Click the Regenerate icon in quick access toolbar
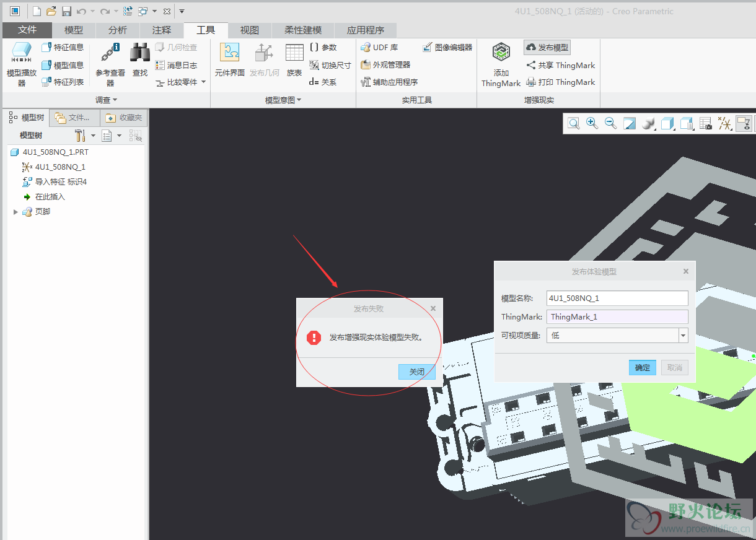The height and width of the screenshot is (540, 756). 128,11
